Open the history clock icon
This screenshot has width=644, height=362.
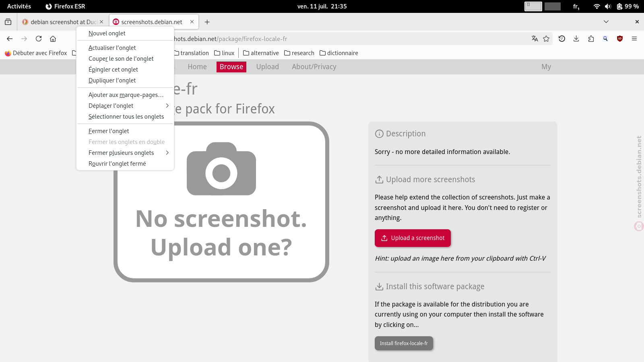562,39
